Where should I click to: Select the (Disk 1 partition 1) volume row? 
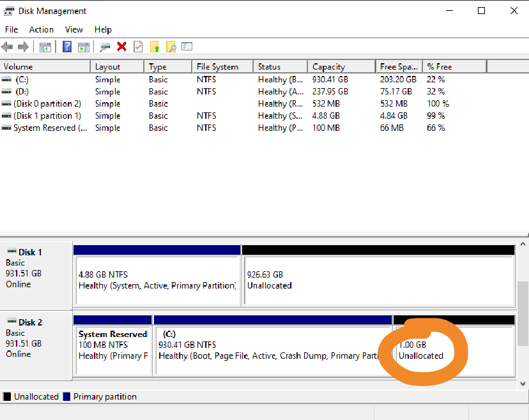tap(243, 116)
